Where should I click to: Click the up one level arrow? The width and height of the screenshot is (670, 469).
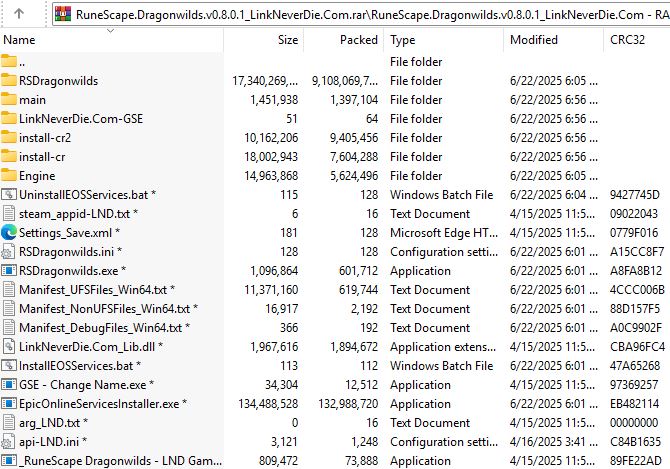pyautogui.click(x=19, y=14)
